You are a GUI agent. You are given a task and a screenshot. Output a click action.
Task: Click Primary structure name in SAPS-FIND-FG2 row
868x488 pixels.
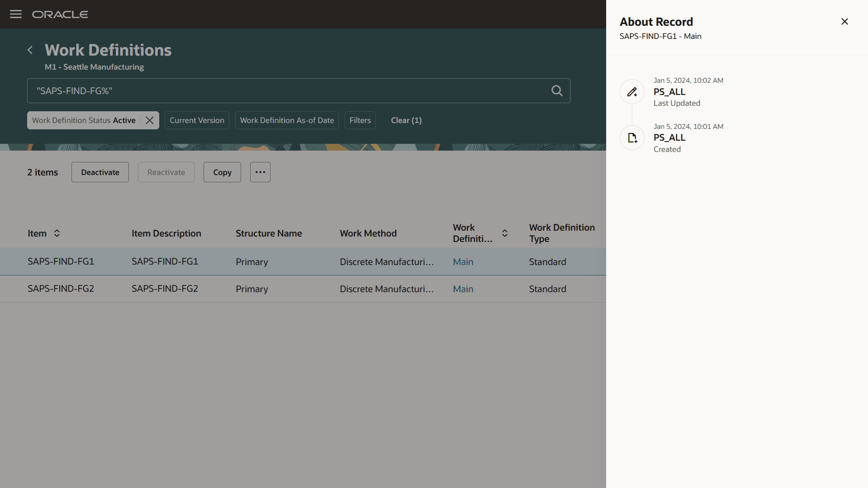(252, 289)
